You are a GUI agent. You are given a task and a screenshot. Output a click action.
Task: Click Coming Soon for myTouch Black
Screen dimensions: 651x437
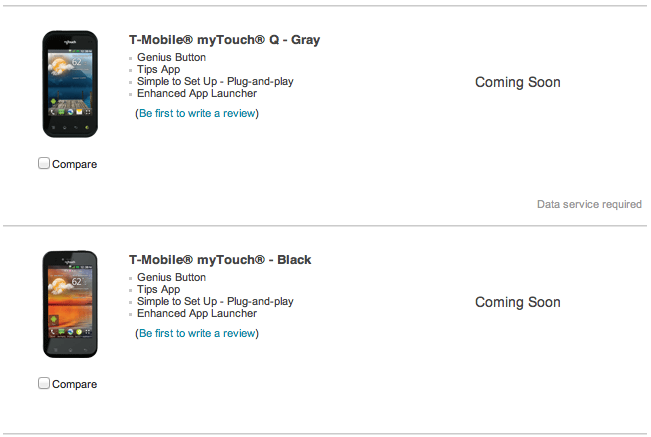pyautogui.click(x=517, y=302)
